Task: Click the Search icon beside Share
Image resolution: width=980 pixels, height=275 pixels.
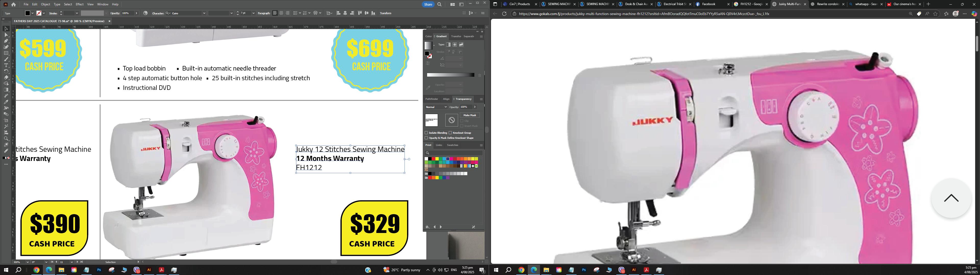Action: pyautogui.click(x=439, y=5)
